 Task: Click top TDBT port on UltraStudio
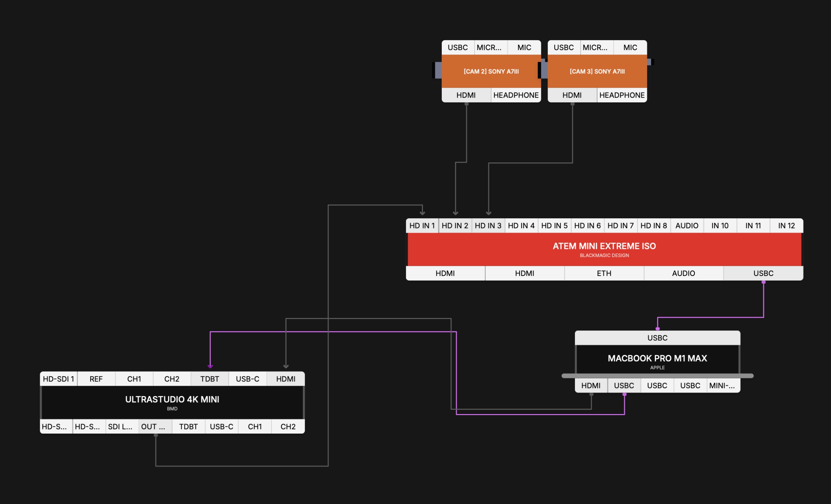tap(210, 379)
